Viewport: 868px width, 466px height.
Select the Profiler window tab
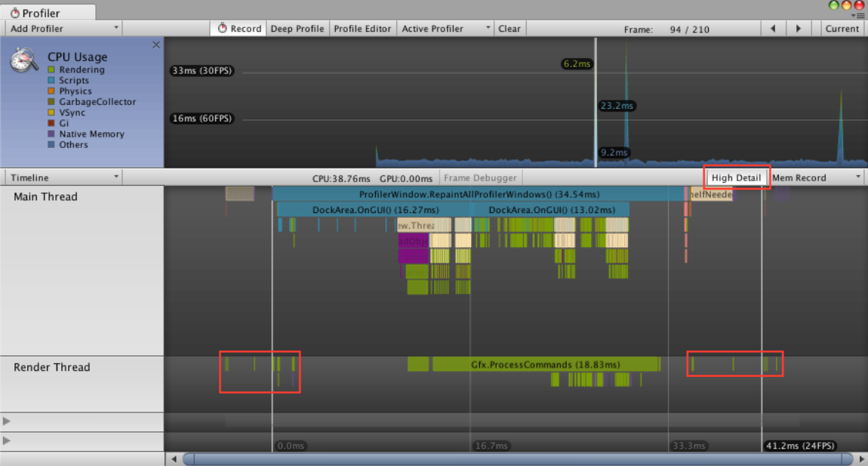point(48,12)
